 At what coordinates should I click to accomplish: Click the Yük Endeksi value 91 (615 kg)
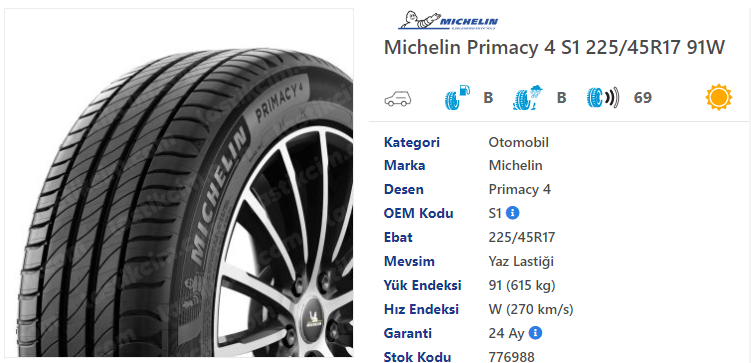[522, 285]
